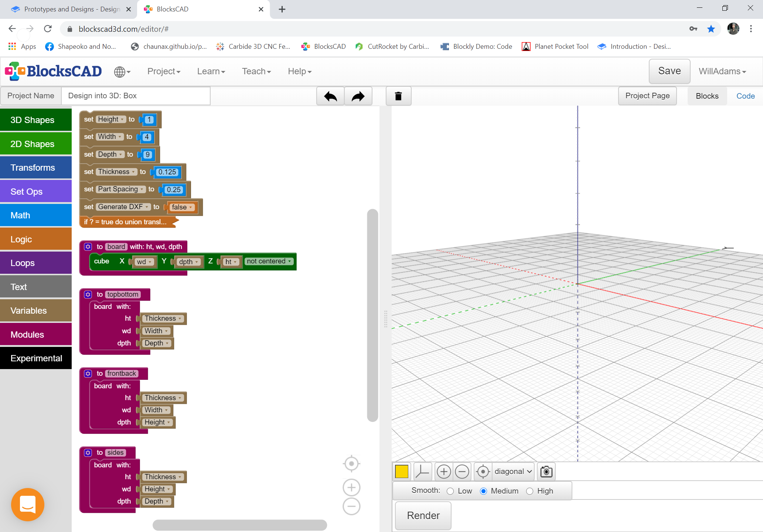Image resolution: width=763 pixels, height=532 pixels.
Task: Switch to the Blocks tab
Action: [707, 96]
